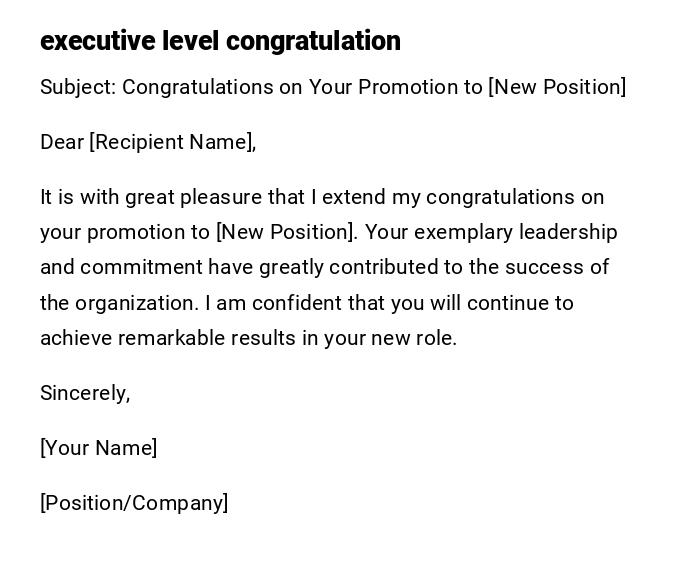Click the '[Recipient Name]' placeholder

click(170, 142)
